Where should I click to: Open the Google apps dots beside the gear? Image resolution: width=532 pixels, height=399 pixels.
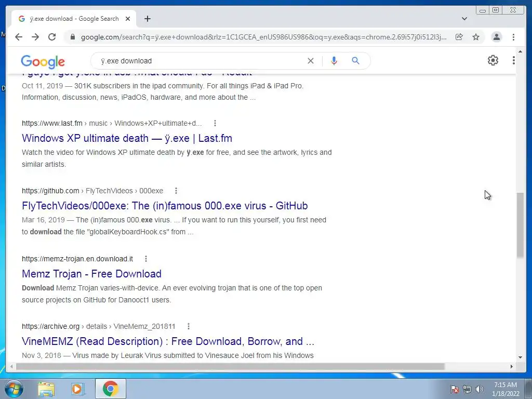click(514, 60)
